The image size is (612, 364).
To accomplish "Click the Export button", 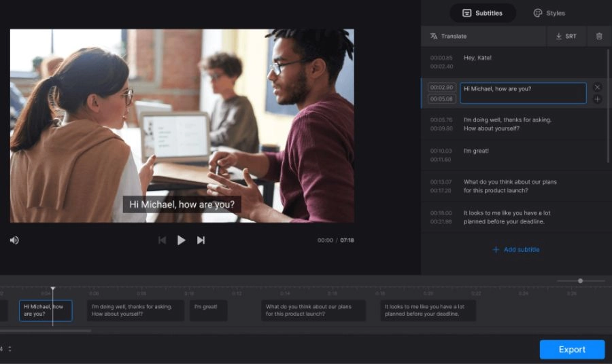I will (572, 350).
